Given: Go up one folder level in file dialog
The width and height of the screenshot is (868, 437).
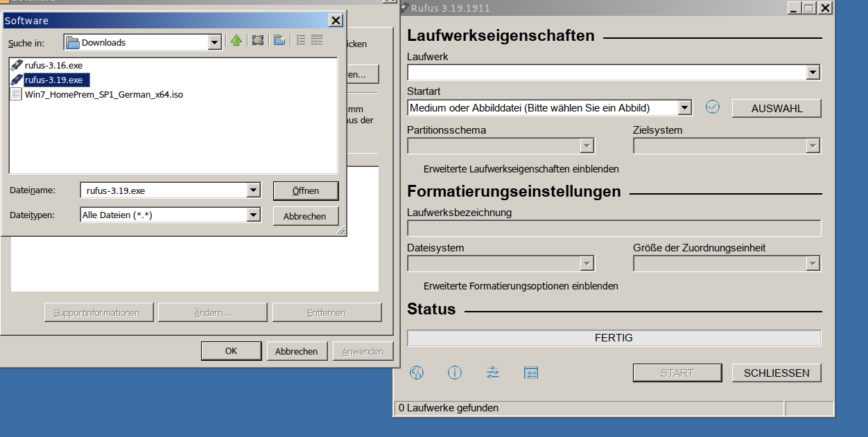Looking at the screenshot, I should point(236,41).
